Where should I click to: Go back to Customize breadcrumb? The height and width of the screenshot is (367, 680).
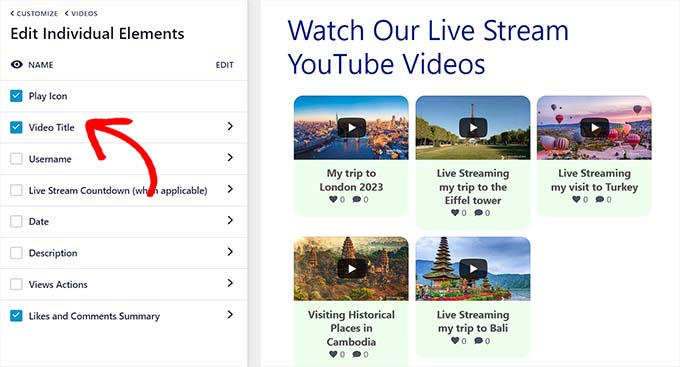point(34,13)
